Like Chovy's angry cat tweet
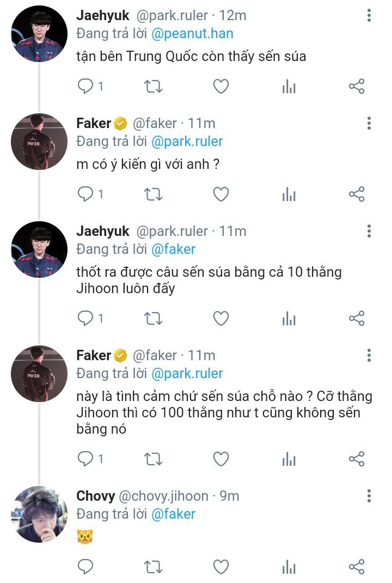 pyautogui.click(x=220, y=567)
